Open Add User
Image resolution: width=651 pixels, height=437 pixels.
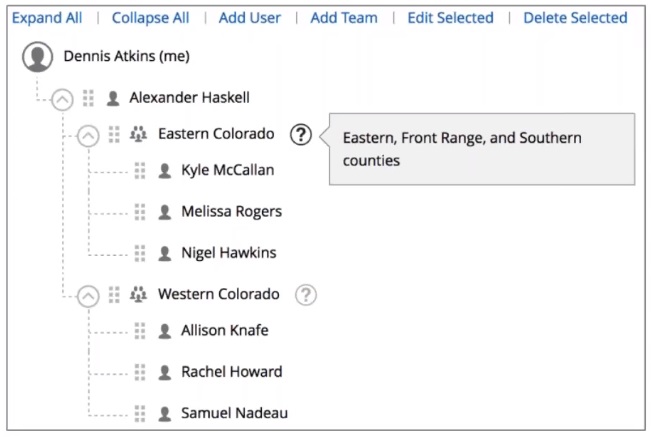(x=250, y=18)
